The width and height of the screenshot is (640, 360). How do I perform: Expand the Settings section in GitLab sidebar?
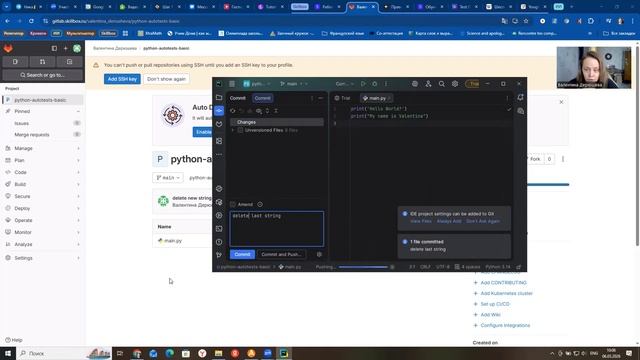point(42,258)
